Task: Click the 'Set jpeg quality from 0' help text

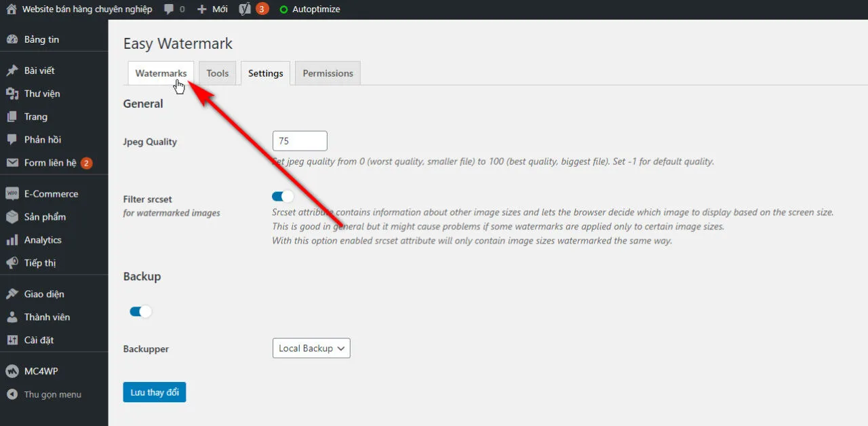Action: (x=493, y=161)
